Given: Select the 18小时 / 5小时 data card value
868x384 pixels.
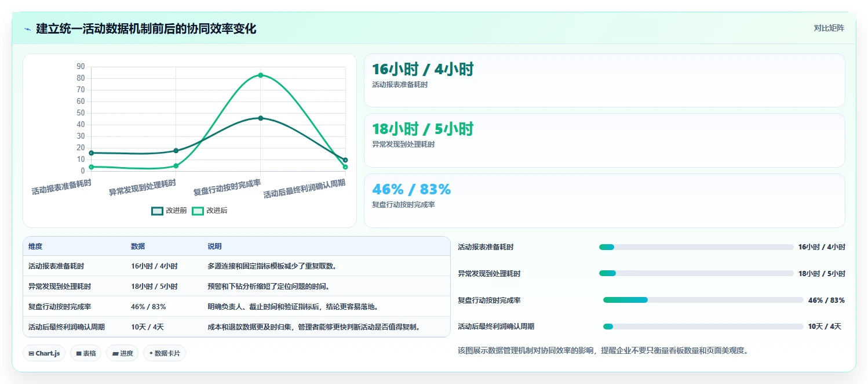Looking at the screenshot, I should tap(422, 129).
